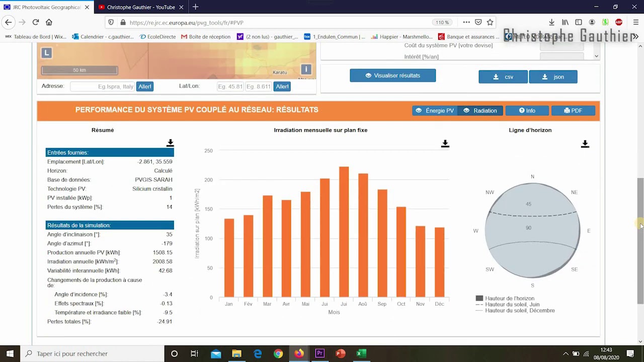Switch to the Énergie PV view
Viewport: 644px width, 362px height.
point(434,110)
